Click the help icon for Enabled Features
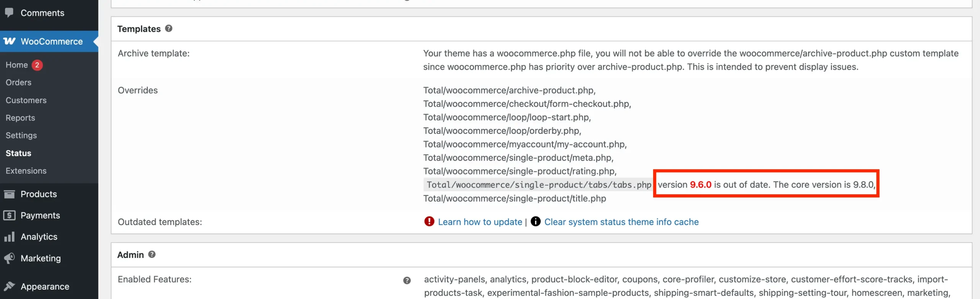Image resolution: width=980 pixels, height=299 pixels. [x=407, y=280]
